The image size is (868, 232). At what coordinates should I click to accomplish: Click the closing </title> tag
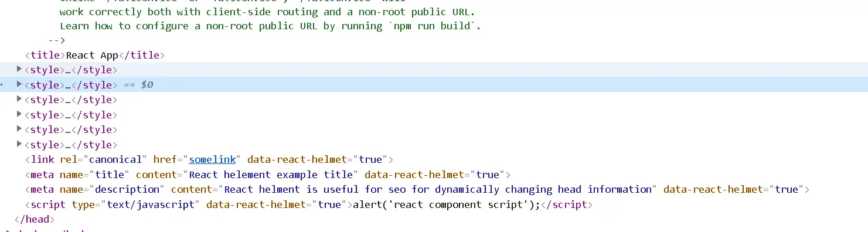click(x=142, y=55)
